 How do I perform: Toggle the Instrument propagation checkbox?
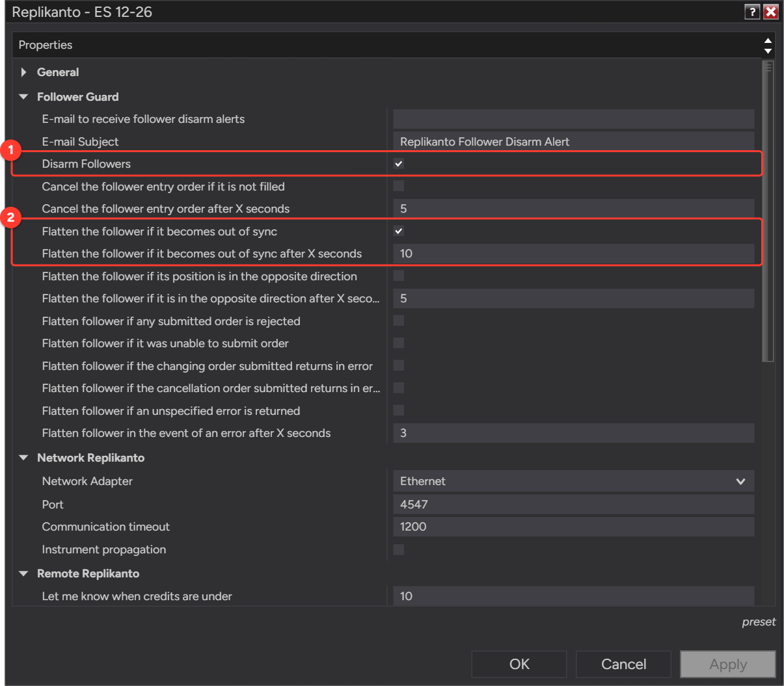[x=399, y=549]
